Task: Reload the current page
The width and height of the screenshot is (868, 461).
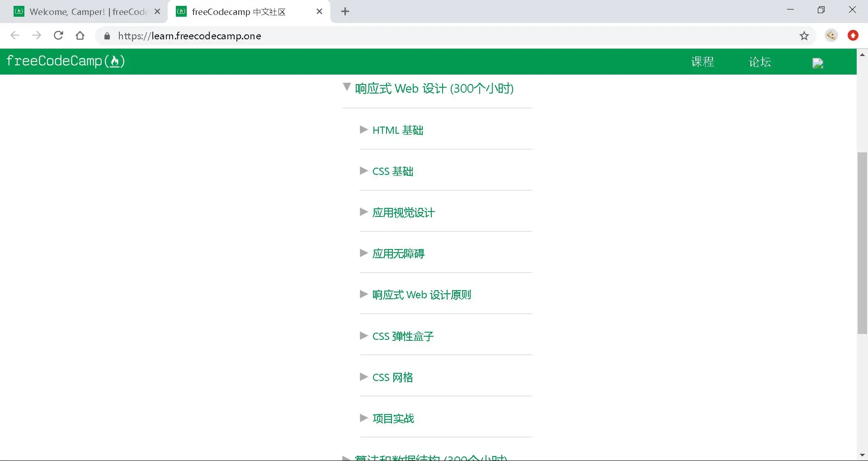Action: pos(58,35)
